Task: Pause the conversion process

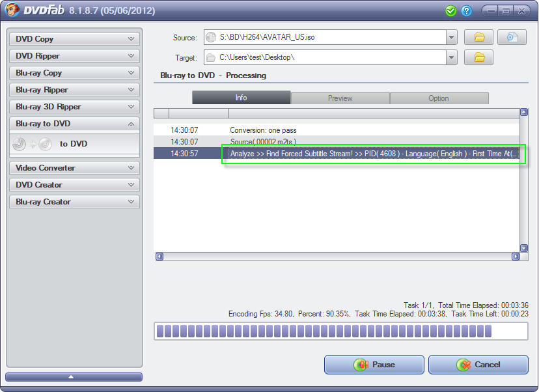Action: click(x=374, y=365)
